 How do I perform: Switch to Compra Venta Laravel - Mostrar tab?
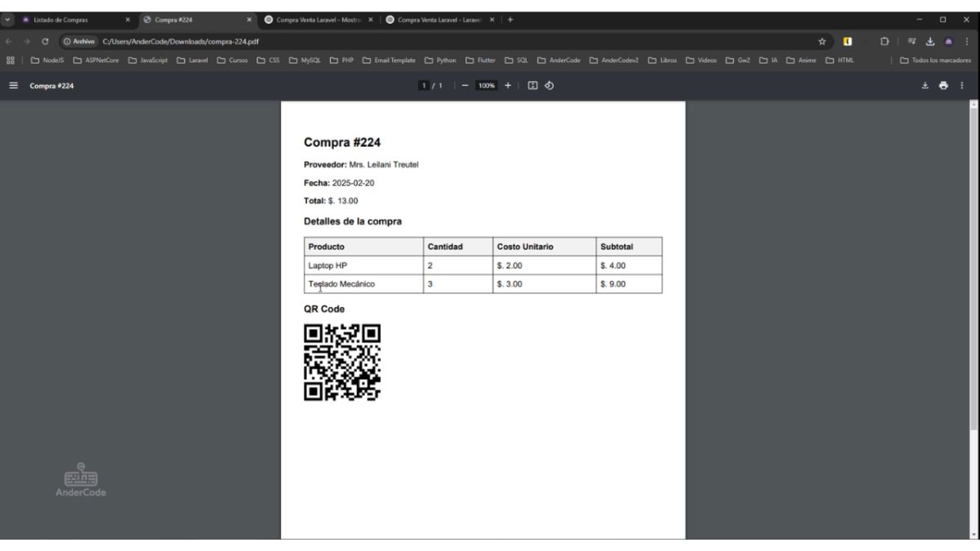point(318,20)
